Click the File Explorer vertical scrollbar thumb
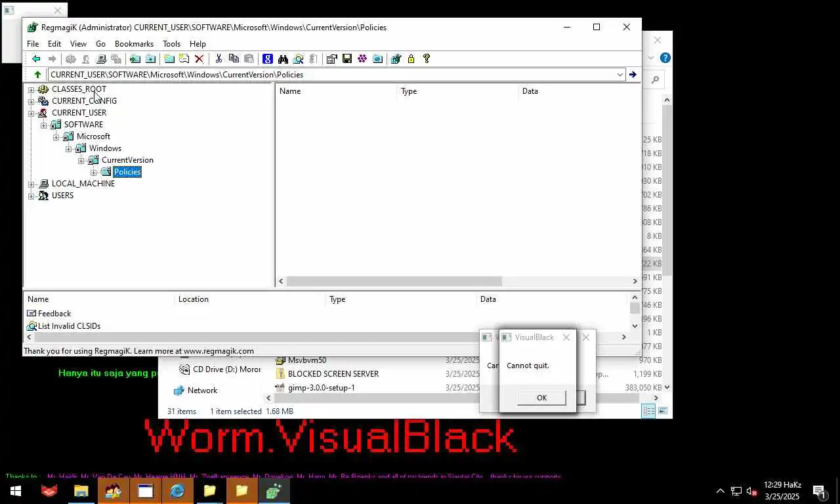The width and height of the screenshot is (840, 504). (667, 190)
